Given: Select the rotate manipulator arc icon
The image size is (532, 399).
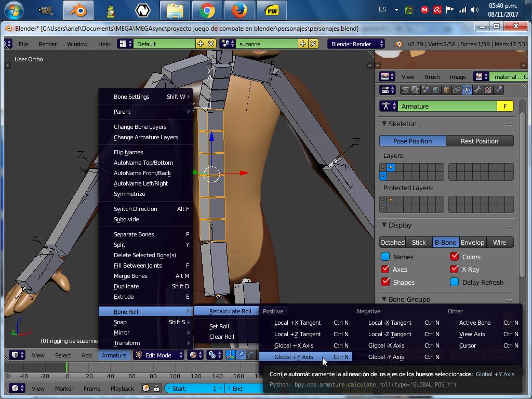Looking at the screenshot, I should [250, 355].
